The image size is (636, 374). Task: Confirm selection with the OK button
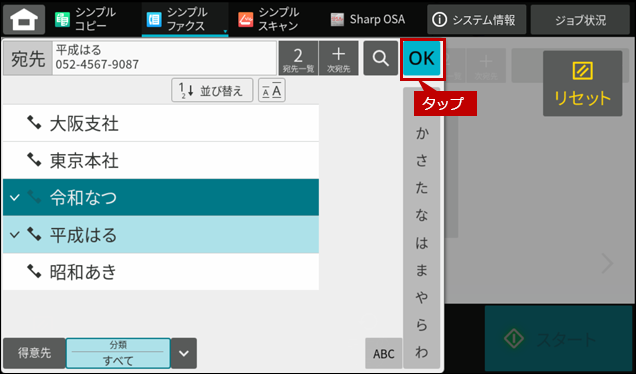click(422, 58)
